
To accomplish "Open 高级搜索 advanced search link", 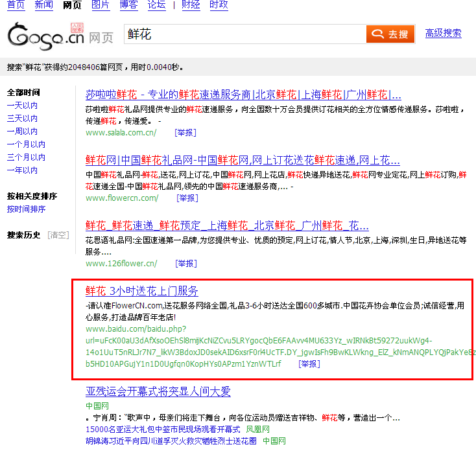I will 443,34.
